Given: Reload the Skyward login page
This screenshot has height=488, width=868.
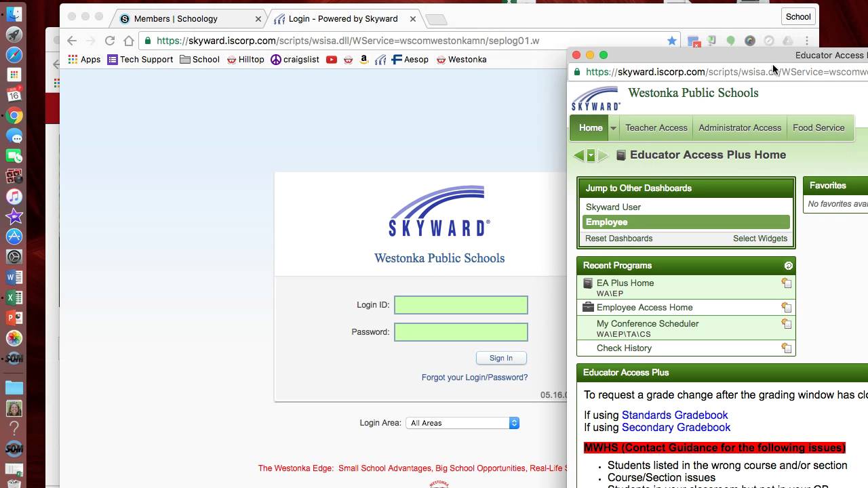Looking at the screenshot, I should click(110, 41).
